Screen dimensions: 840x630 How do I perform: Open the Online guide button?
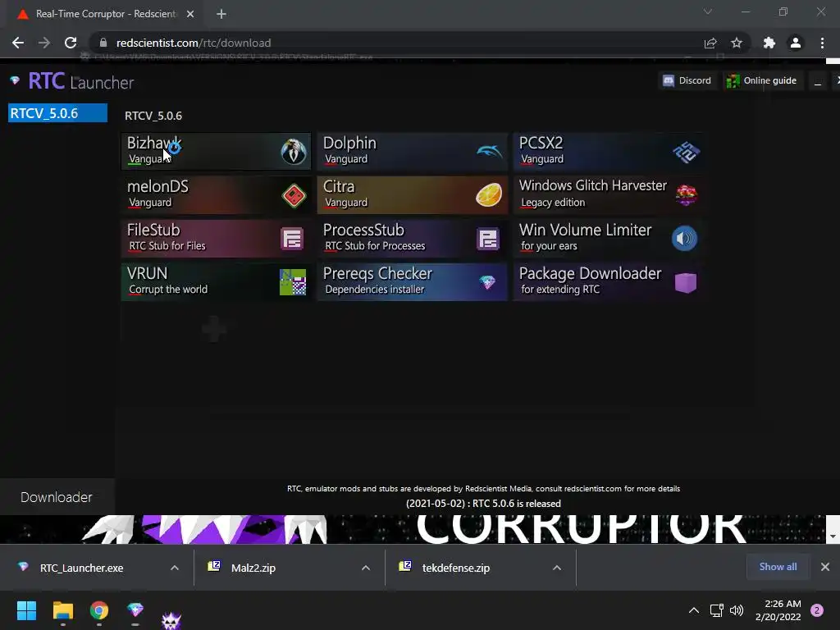tap(762, 81)
